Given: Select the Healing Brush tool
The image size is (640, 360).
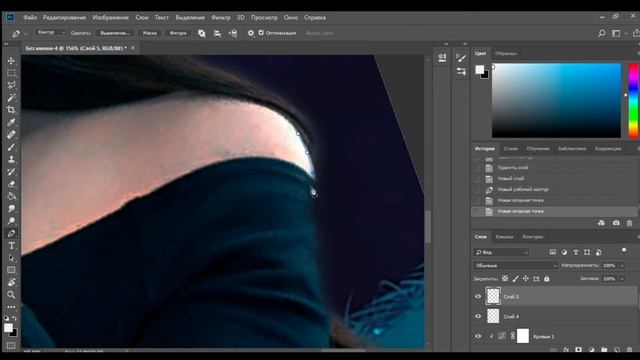Looking at the screenshot, I should tap(11, 135).
